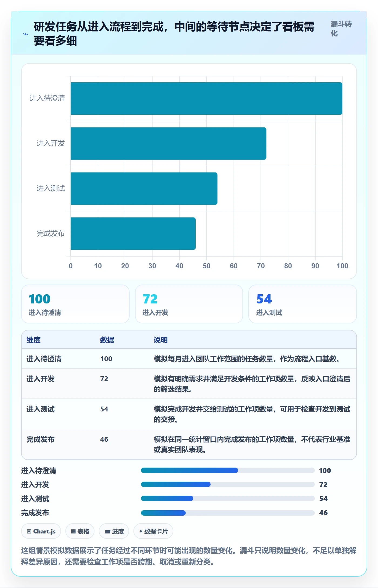Click the 维度 column header
The height and width of the screenshot is (588, 378).
click(33, 340)
